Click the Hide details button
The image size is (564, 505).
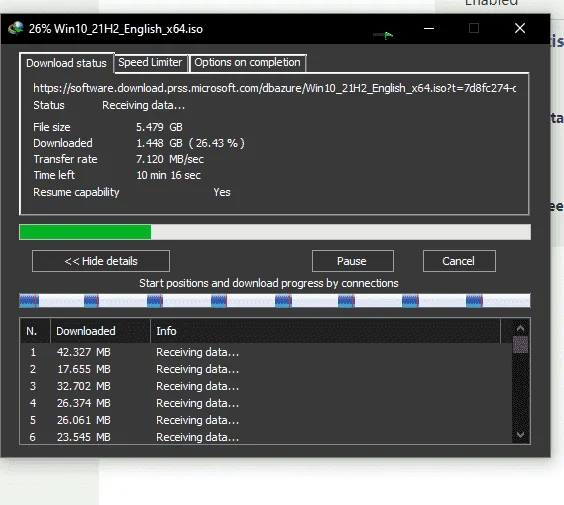101,261
